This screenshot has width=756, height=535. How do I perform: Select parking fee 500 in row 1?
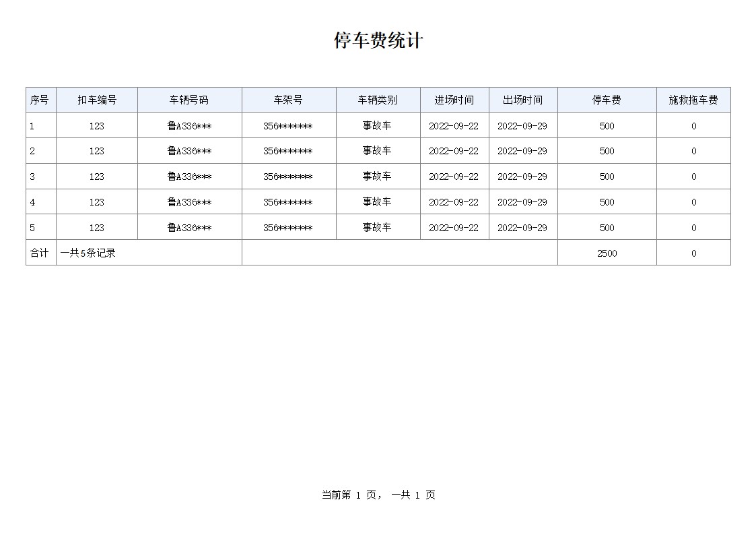pos(607,127)
